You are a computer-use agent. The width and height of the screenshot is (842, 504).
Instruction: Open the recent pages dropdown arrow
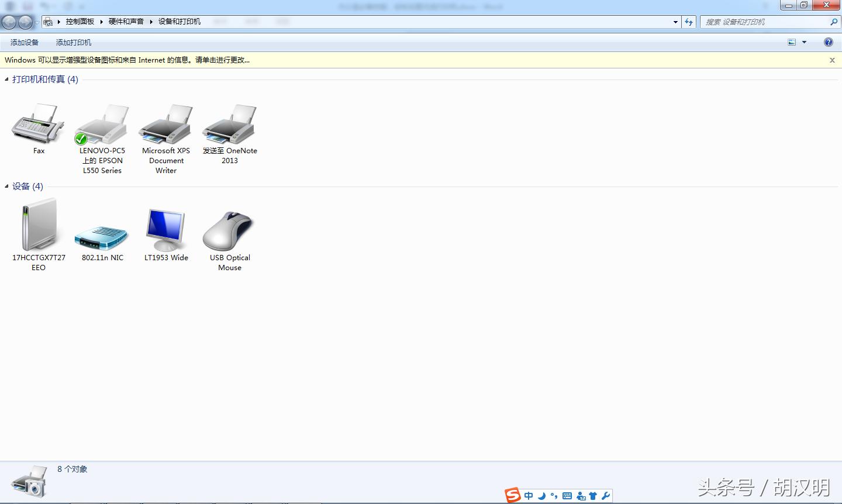(x=37, y=22)
